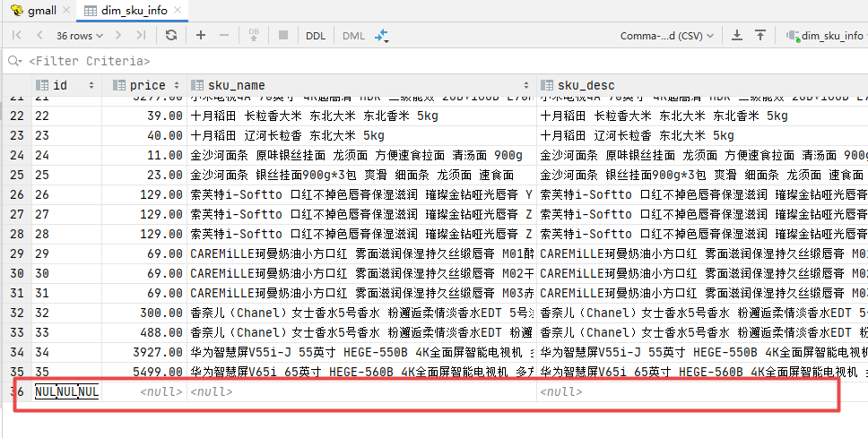Add a new row with plus icon
This screenshot has width=868, height=438.
(200, 36)
